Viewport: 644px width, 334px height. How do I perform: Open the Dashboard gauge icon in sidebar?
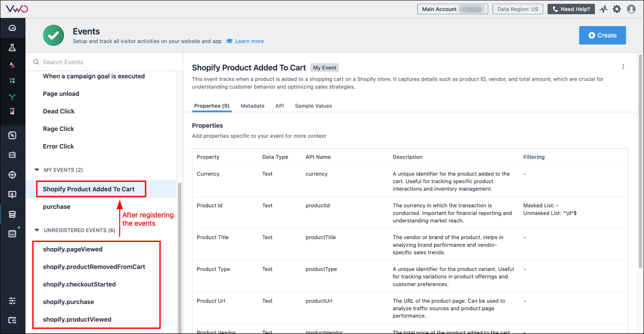(x=12, y=28)
